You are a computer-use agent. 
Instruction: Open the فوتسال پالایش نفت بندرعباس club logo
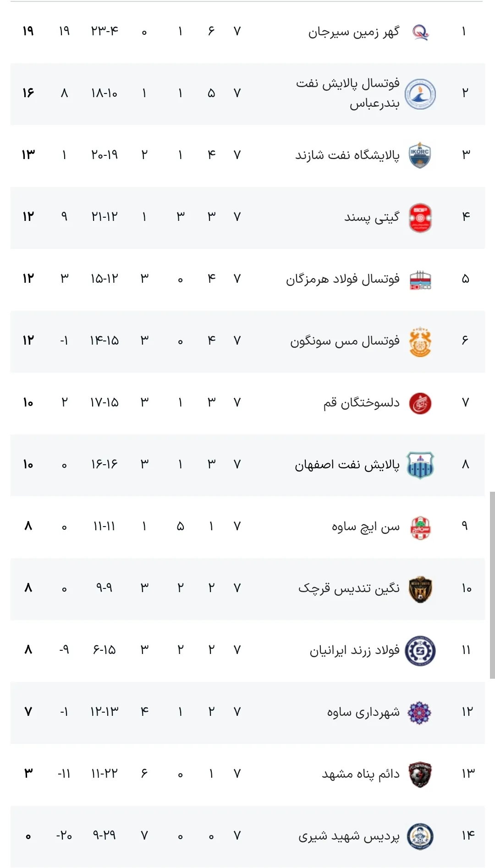coord(420,94)
